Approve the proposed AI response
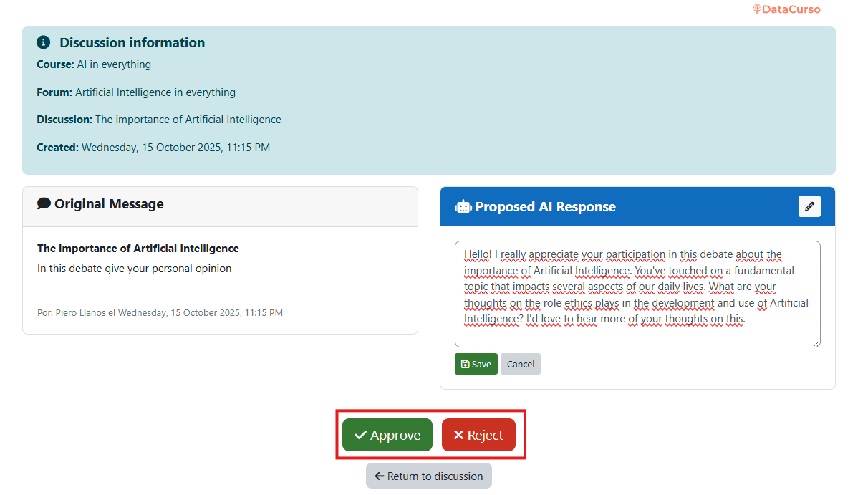The height and width of the screenshot is (495, 868). 387,434
